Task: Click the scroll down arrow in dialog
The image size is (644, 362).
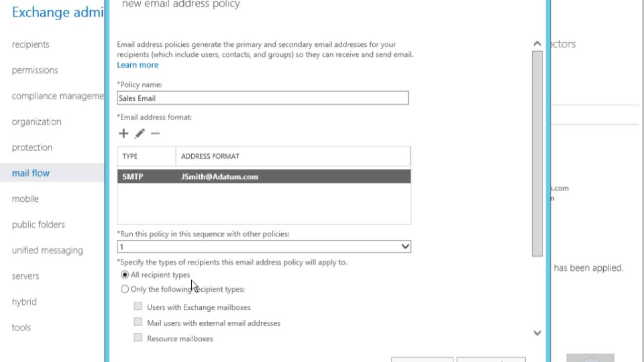Action: click(537, 332)
